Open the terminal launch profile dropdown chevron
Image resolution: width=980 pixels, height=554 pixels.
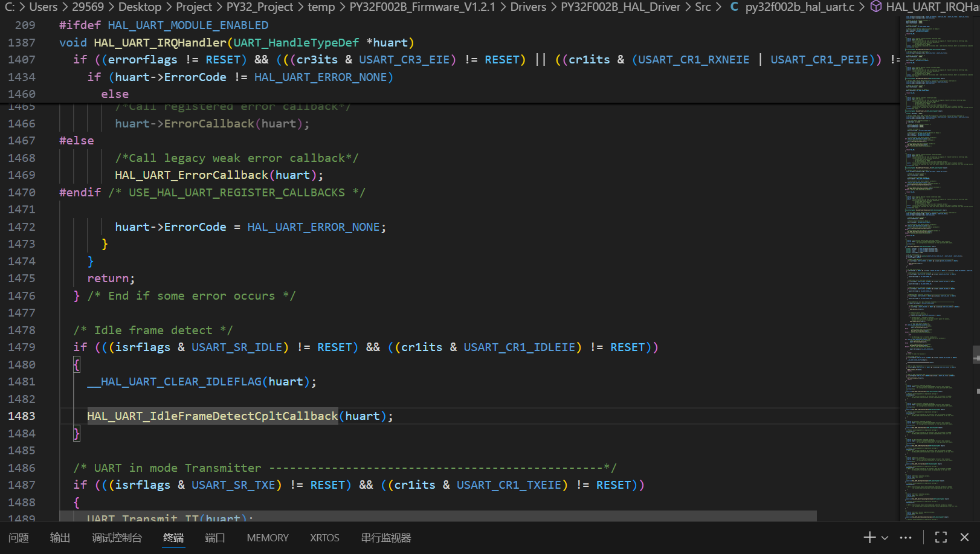tap(885, 538)
